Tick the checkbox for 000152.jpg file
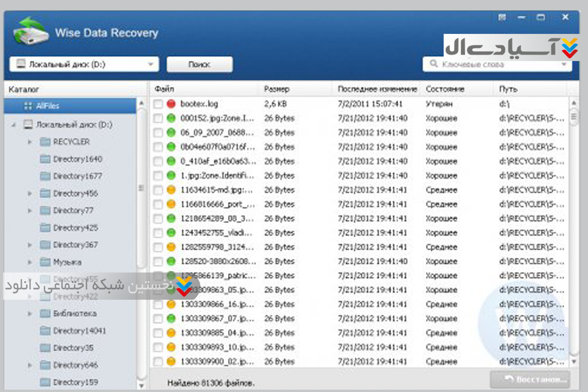The height and width of the screenshot is (392, 588). [x=158, y=118]
